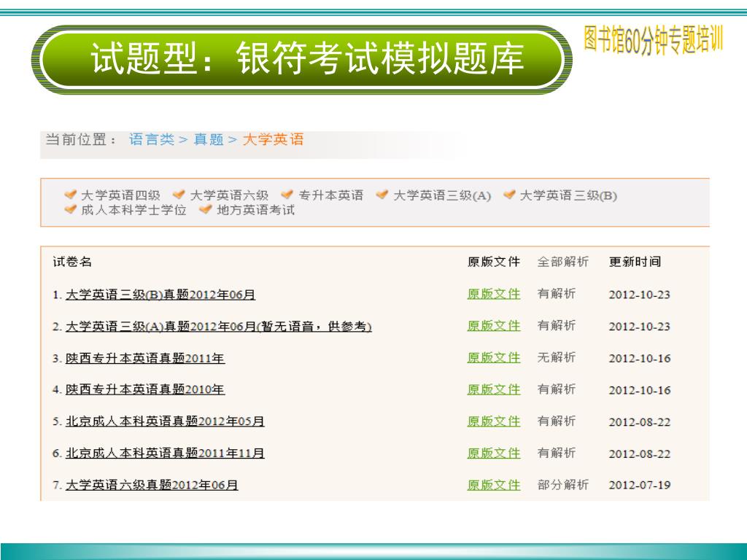Image resolution: width=747 pixels, height=560 pixels.
Task: Click 部分解析 in 大学英语六级 row
Action: click(x=563, y=485)
